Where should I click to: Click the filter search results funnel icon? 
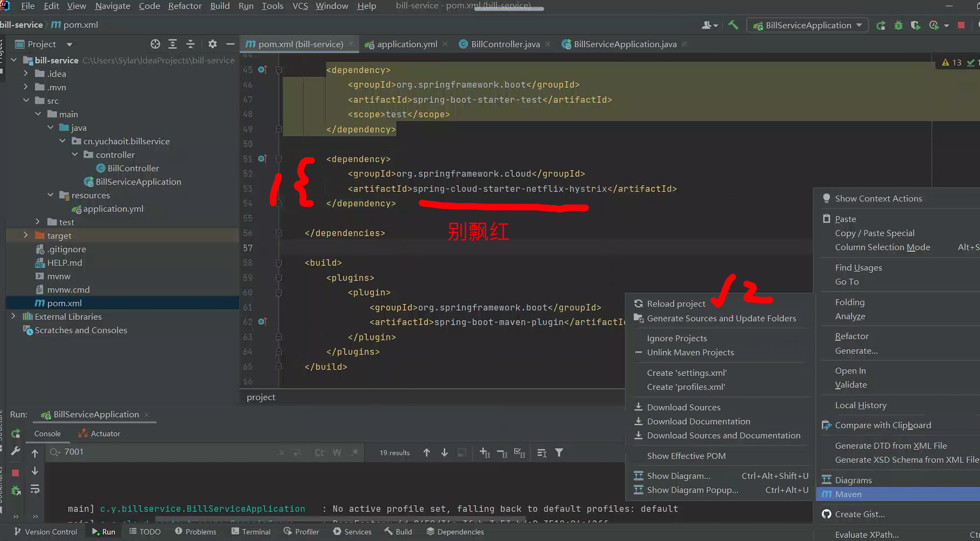[559, 453]
